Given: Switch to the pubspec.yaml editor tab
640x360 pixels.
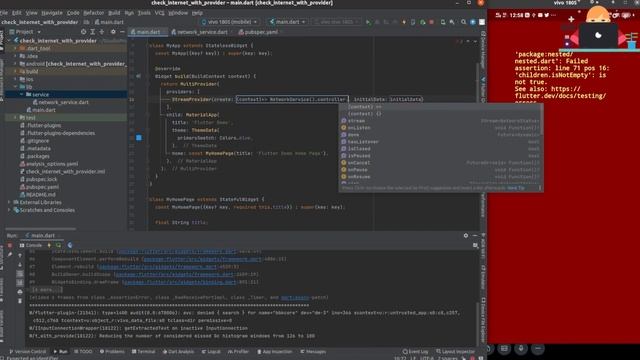Looking at the screenshot, I should point(258,32).
